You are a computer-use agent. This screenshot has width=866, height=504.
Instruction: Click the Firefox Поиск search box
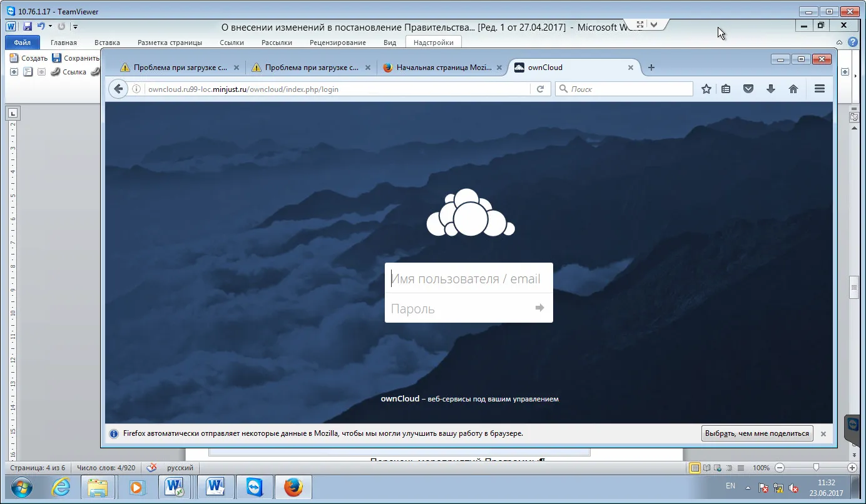pos(624,89)
